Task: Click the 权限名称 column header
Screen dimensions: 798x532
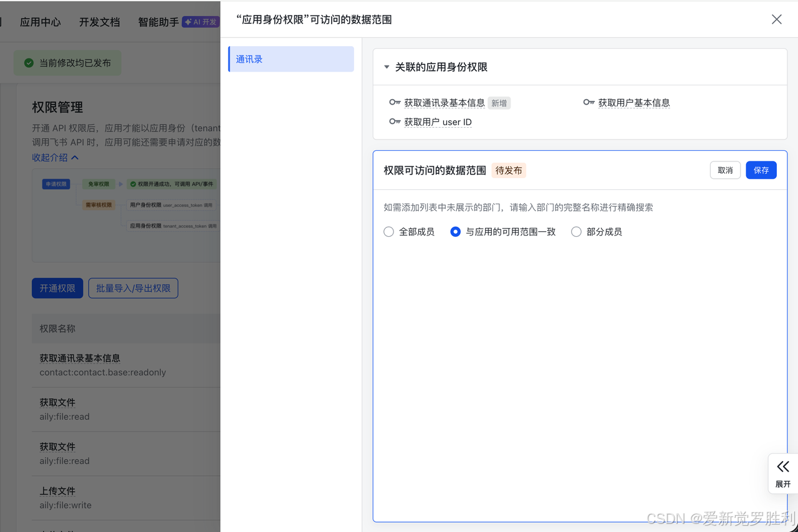Action: point(57,328)
